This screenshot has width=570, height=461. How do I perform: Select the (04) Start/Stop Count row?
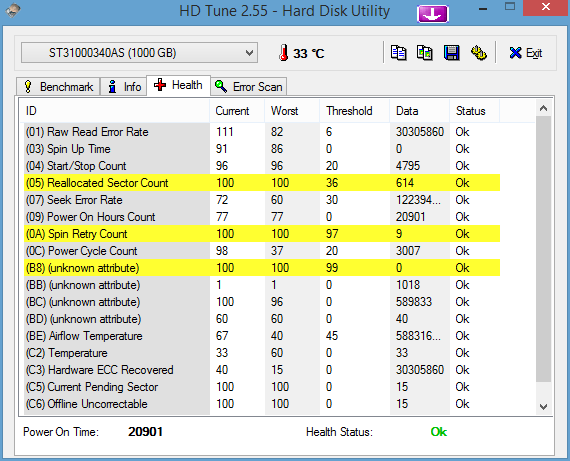pos(262,166)
